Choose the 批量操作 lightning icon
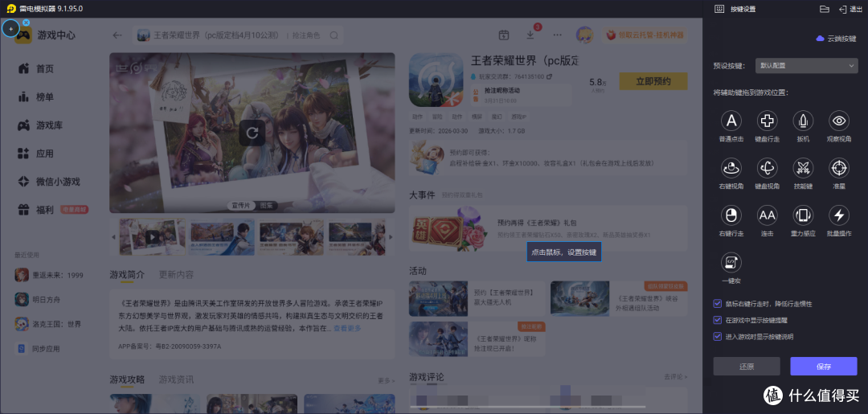The width and height of the screenshot is (868, 414). [838, 215]
